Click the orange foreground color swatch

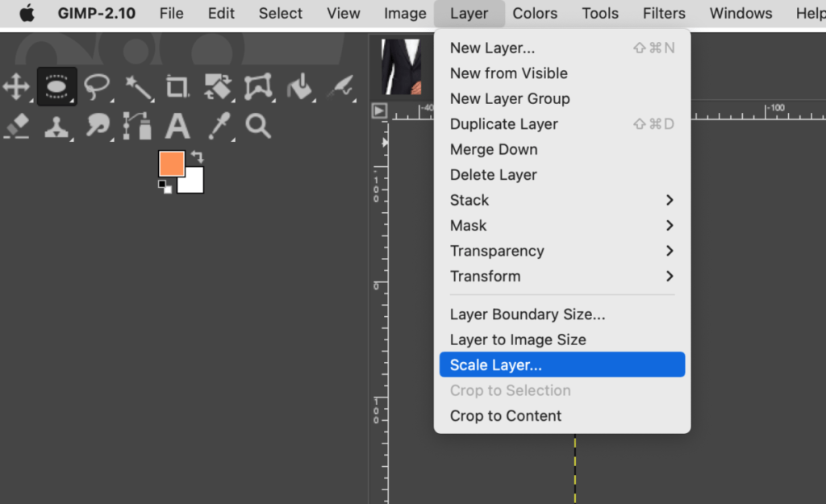click(x=170, y=163)
